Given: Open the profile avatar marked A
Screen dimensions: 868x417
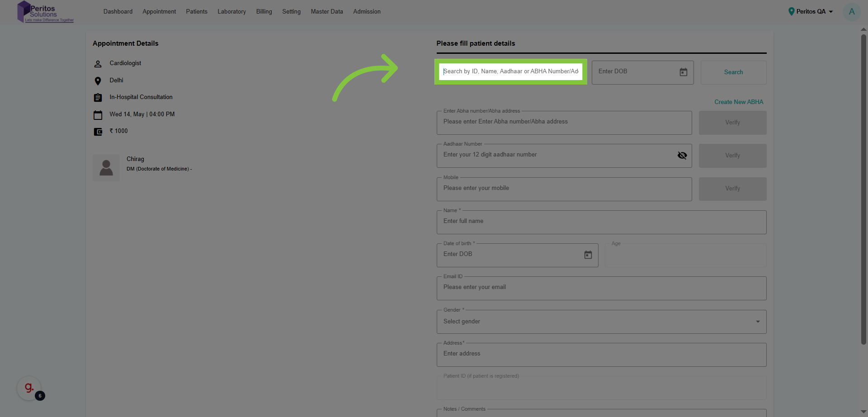Looking at the screenshot, I should tap(852, 11).
